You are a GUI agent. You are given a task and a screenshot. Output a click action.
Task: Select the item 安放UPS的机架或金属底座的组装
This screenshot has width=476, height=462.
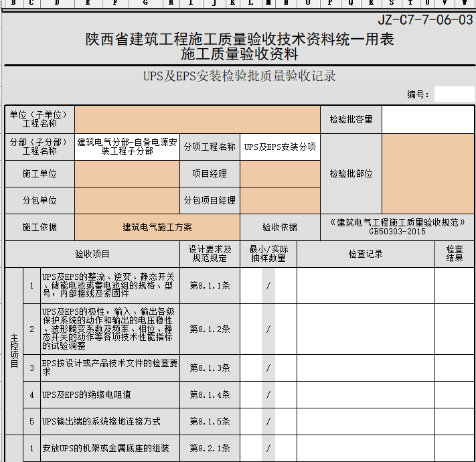[110, 448]
